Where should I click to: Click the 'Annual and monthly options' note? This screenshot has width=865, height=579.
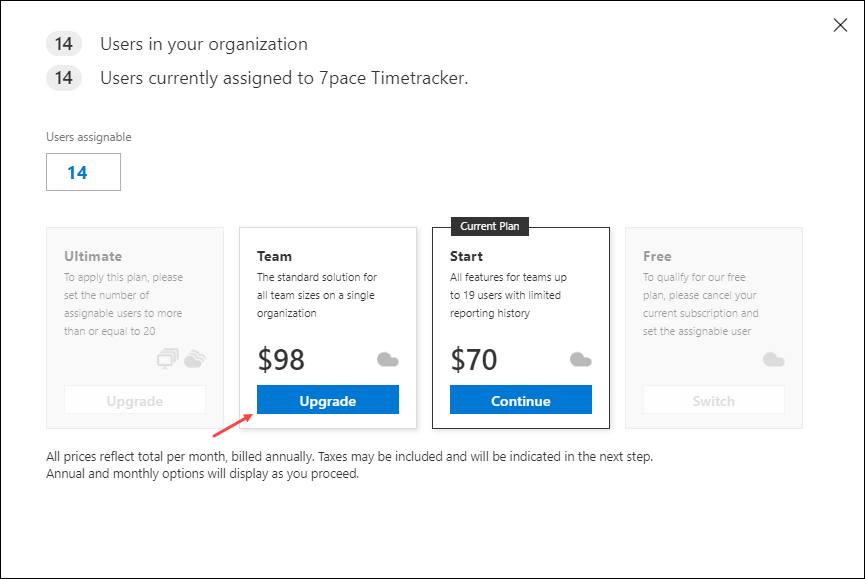(x=202, y=474)
